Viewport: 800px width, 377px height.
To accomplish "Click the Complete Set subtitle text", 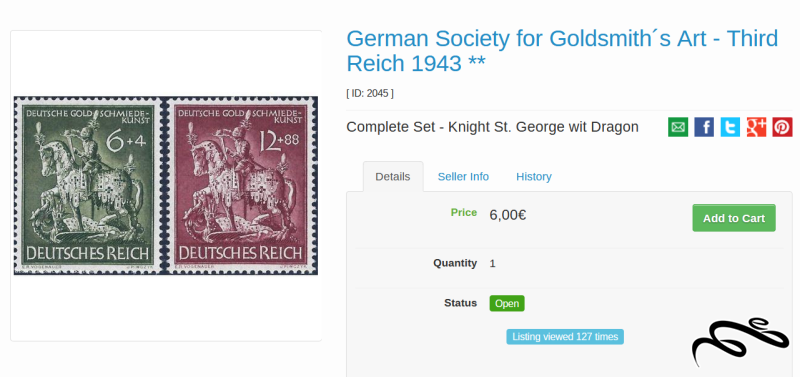I will [x=492, y=127].
